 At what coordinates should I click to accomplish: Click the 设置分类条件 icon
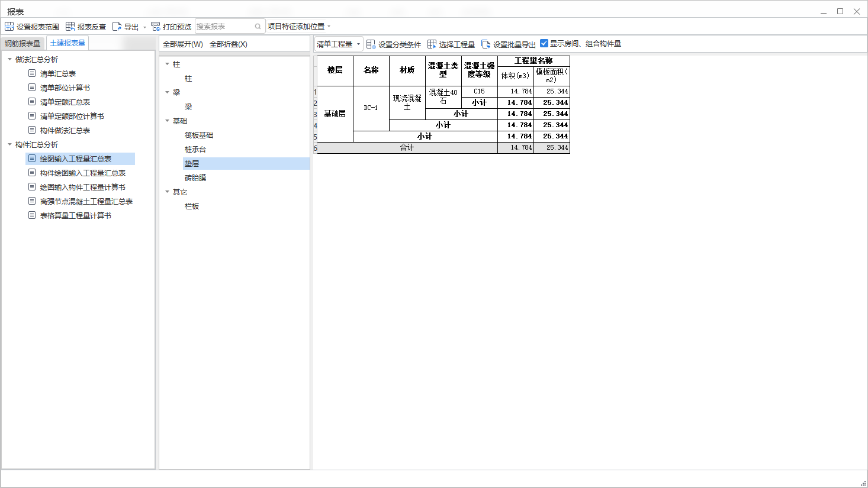371,44
